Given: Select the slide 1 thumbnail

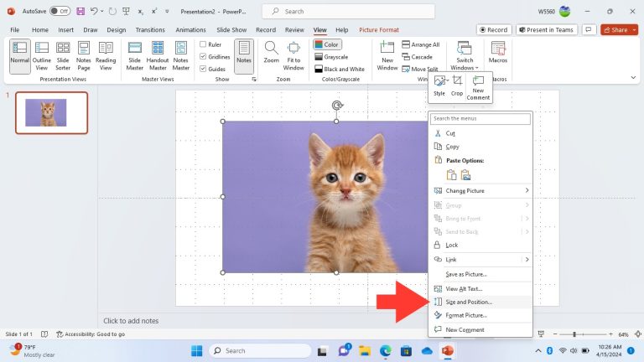Looking at the screenshot, I should pyautogui.click(x=51, y=113).
